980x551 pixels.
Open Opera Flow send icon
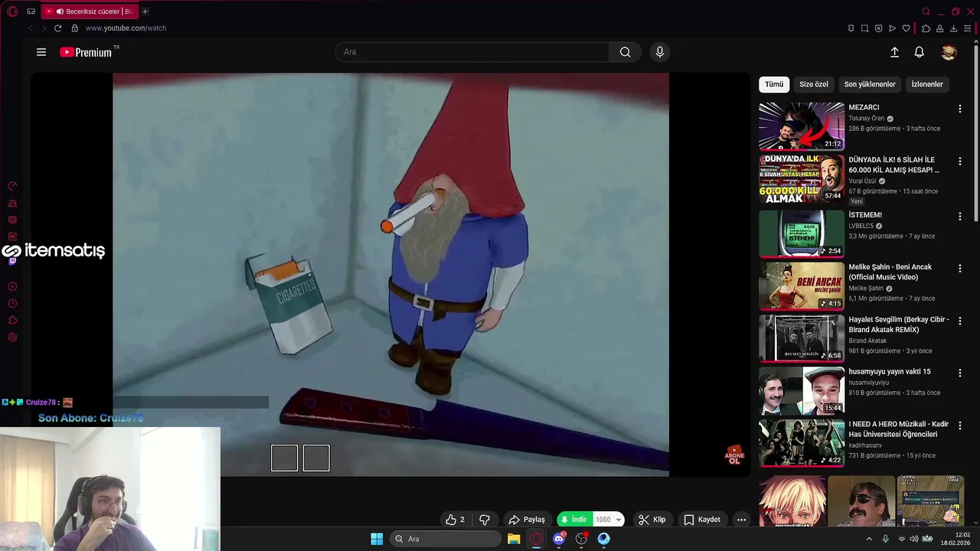(x=892, y=28)
